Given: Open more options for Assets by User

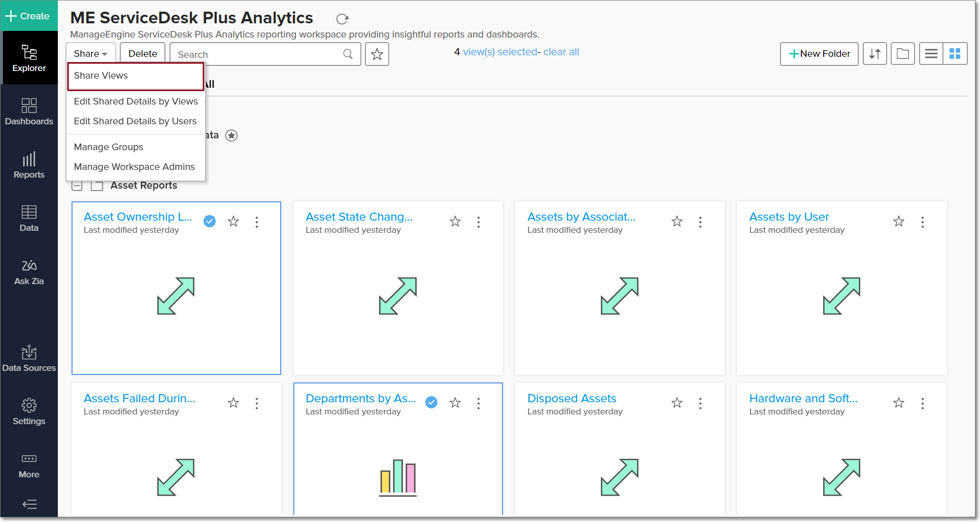Looking at the screenshot, I should (x=922, y=222).
